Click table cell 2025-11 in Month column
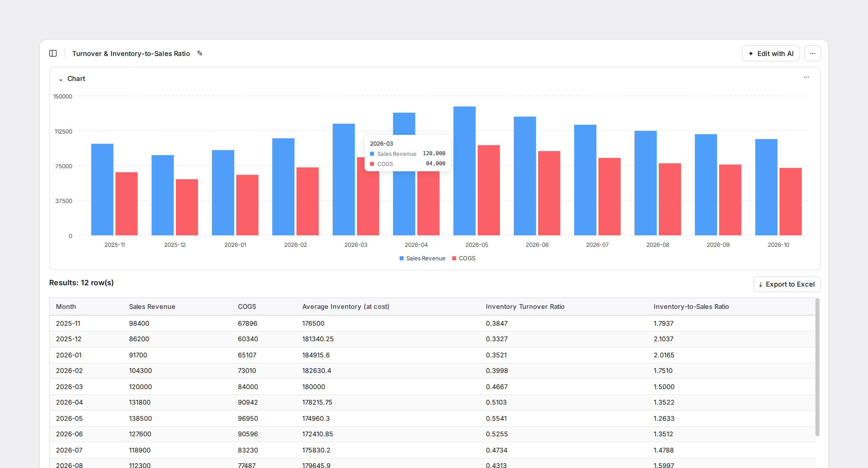 [68, 323]
